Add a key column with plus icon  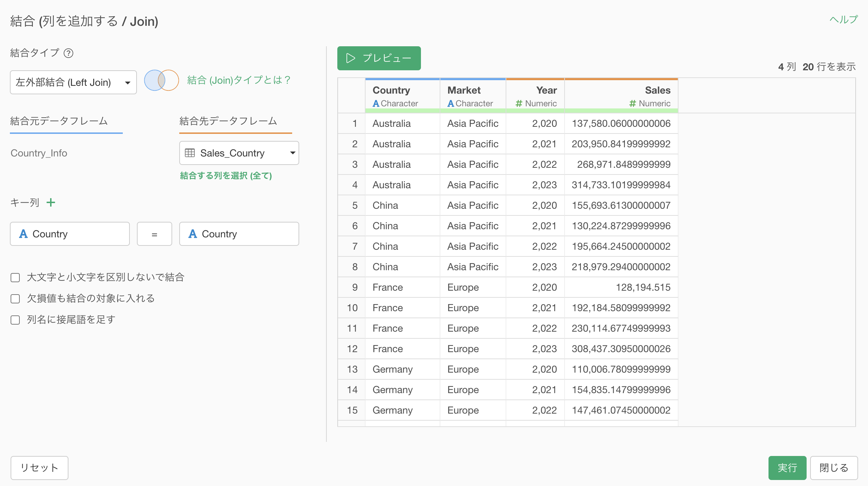pyautogui.click(x=51, y=202)
